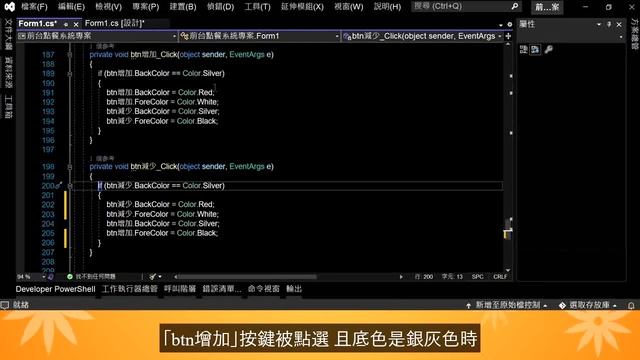Show properties in alphabetical order
This screenshot has height=360, width=640.
535,50
